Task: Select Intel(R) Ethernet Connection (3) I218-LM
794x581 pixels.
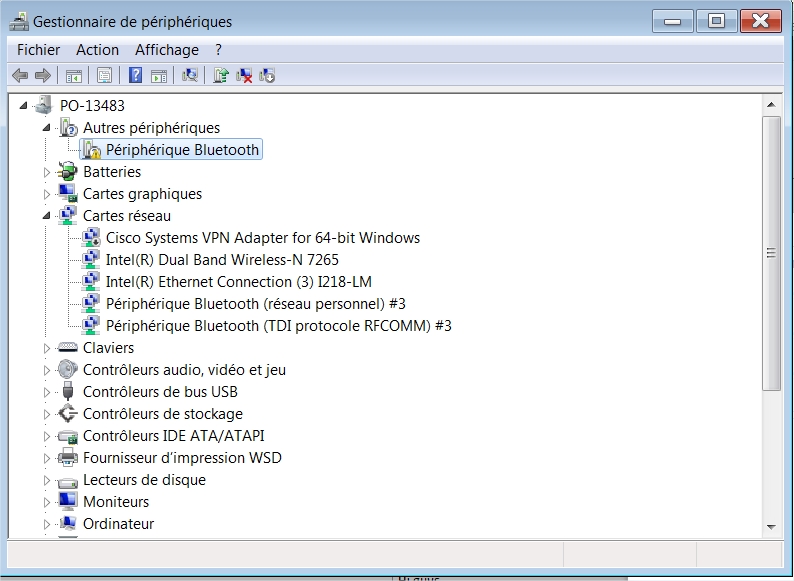Action: pyautogui.click(x=239, y=282)
